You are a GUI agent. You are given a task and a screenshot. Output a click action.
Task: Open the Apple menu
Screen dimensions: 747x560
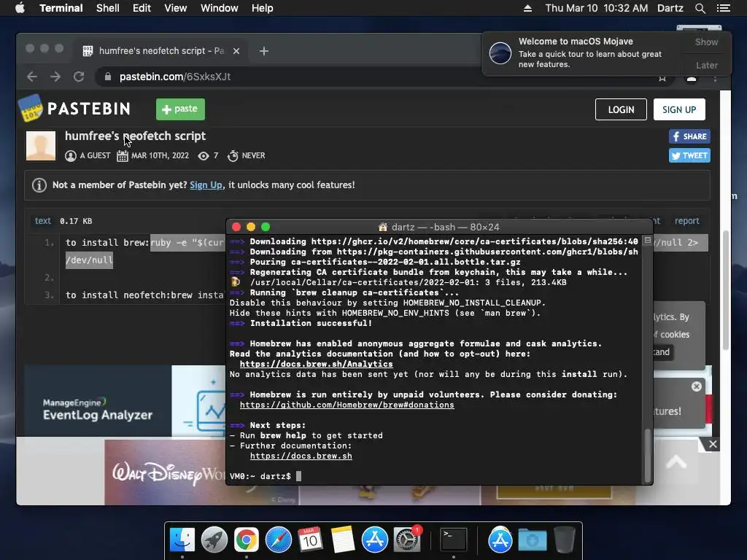coord(20,8)
